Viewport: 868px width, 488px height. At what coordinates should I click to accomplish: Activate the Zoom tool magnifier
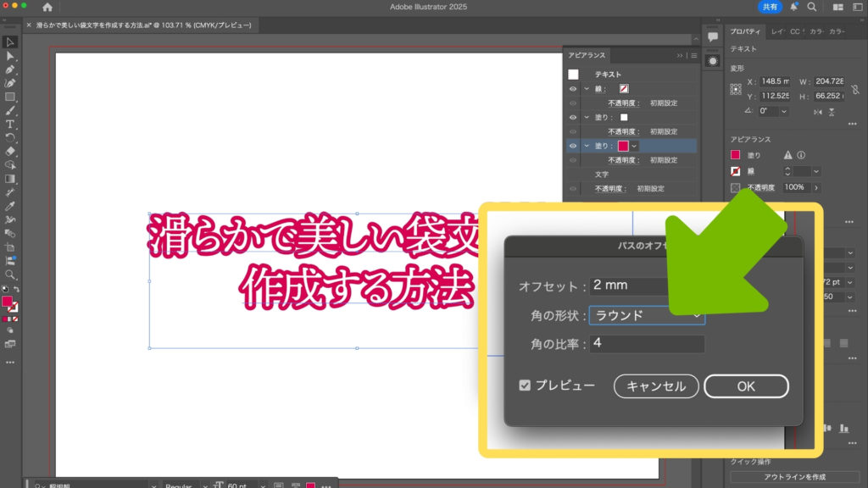tap(10, 274)
